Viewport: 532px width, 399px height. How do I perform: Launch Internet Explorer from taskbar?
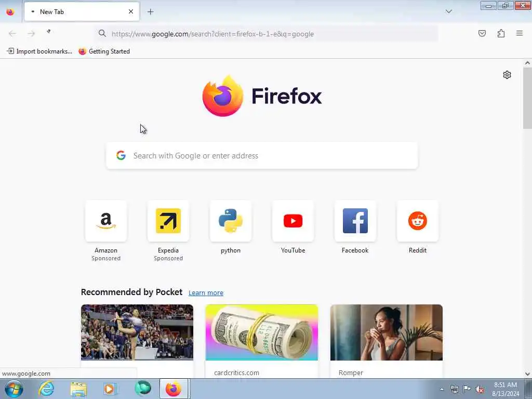(46, 389)
